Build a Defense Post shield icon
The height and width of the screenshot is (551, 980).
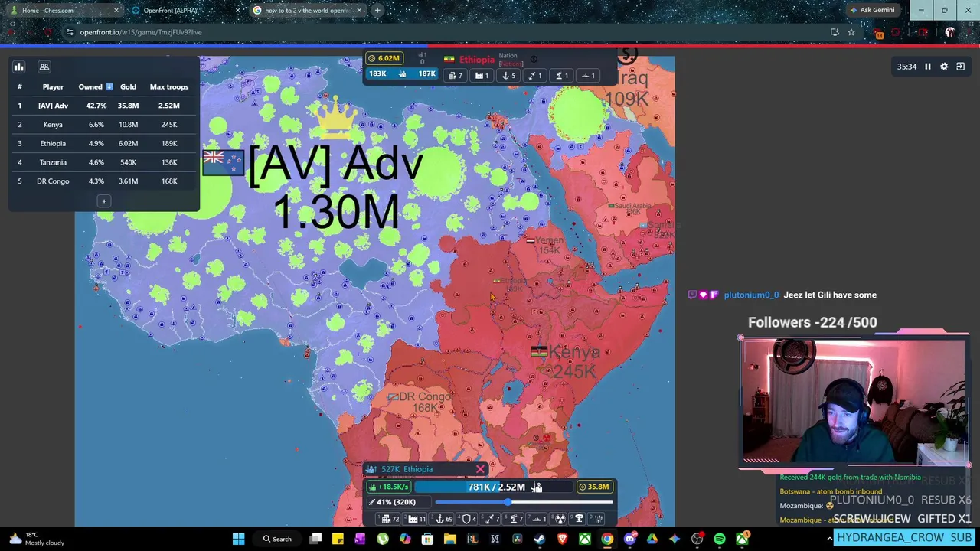click(x=467, y=519)
